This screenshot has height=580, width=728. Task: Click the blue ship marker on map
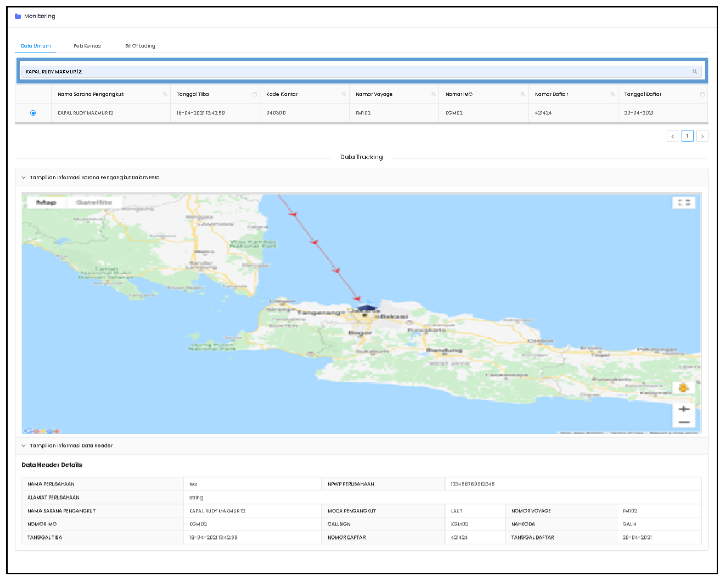point(367,308)
